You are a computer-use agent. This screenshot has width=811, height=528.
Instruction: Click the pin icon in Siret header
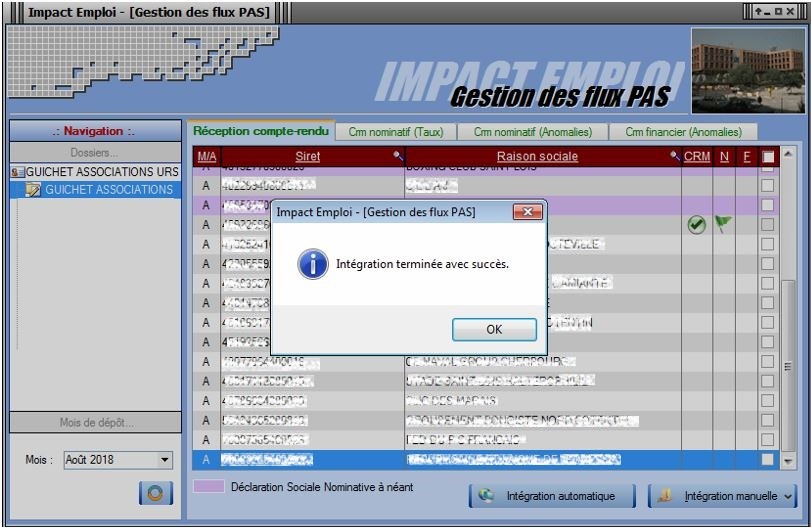pos(398,155)
